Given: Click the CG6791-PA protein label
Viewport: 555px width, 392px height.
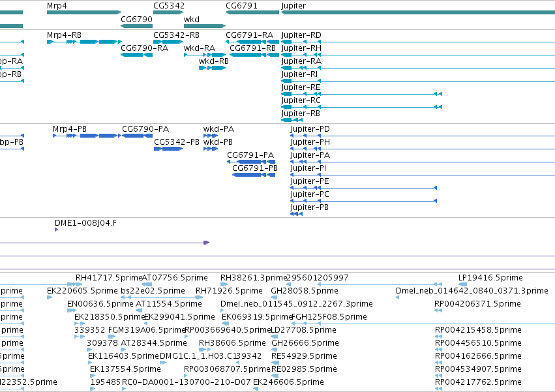Looking at the screenshot, I should pyautogui.click(x=250, y=155).
